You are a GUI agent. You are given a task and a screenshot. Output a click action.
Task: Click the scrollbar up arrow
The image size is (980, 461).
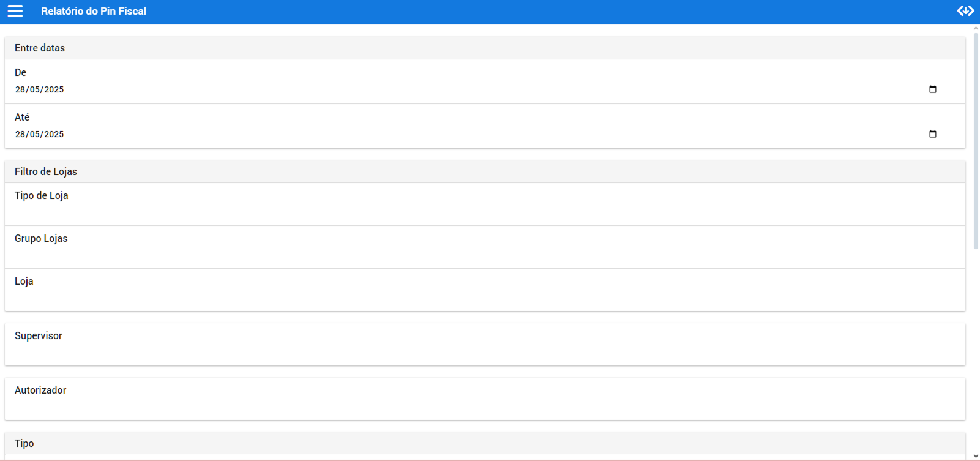point(976,28)
